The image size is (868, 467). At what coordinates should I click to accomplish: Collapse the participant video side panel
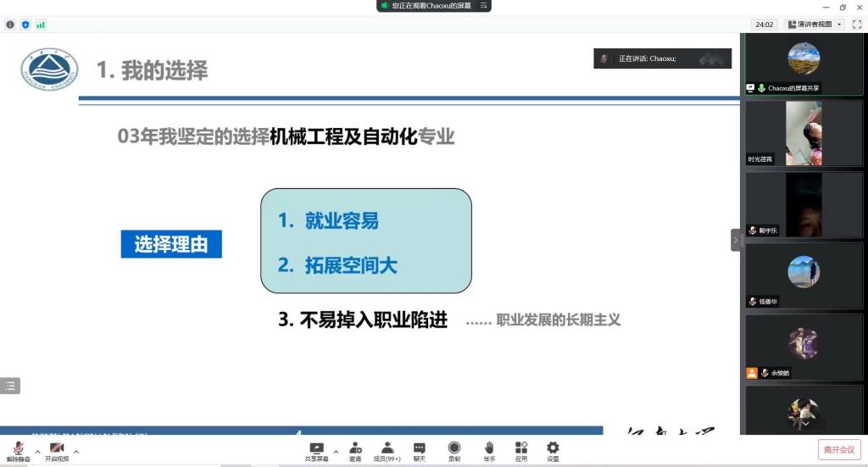tap(736, 240)
